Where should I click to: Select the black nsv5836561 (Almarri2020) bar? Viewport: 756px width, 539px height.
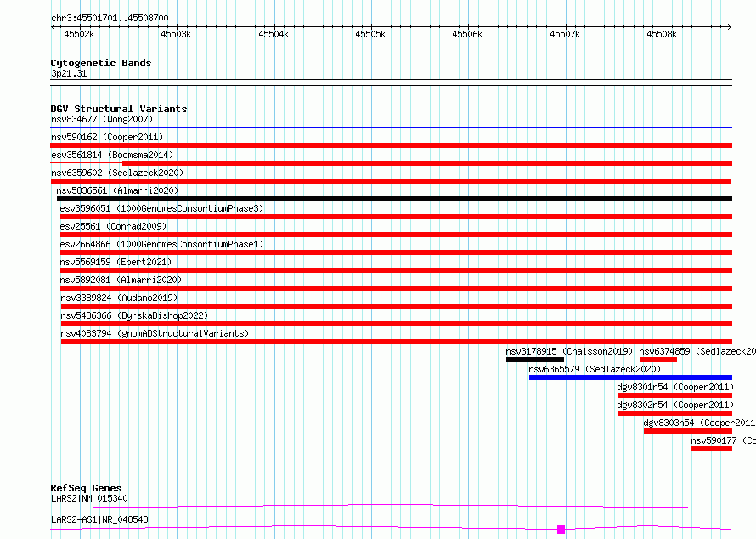(394, 199)
